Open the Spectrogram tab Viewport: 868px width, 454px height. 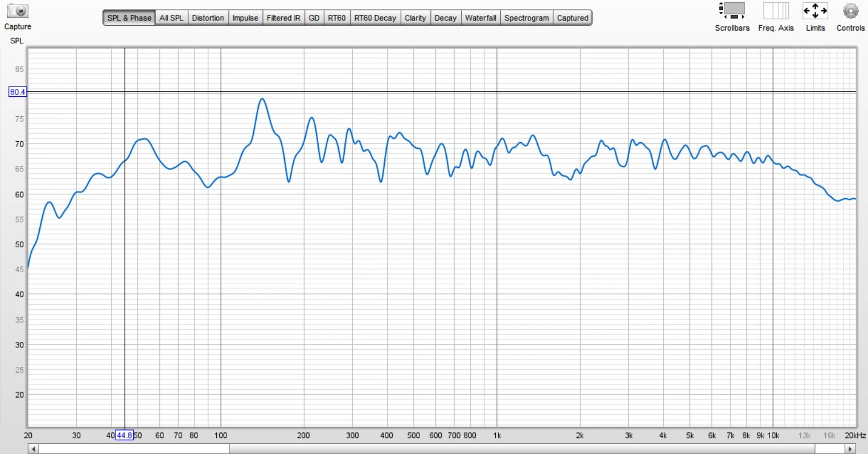tap(526, 18)
